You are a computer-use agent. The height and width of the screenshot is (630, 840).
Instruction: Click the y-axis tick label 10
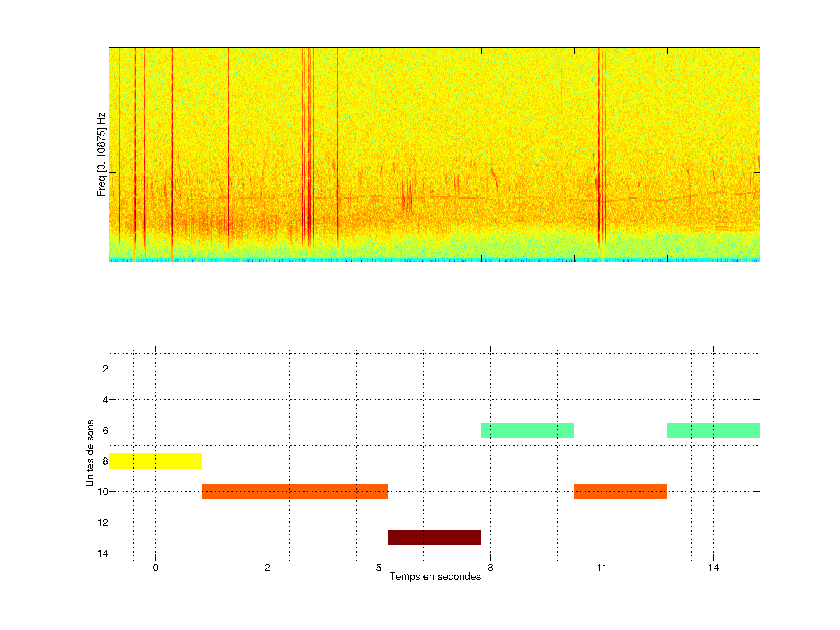pos(103,492)
